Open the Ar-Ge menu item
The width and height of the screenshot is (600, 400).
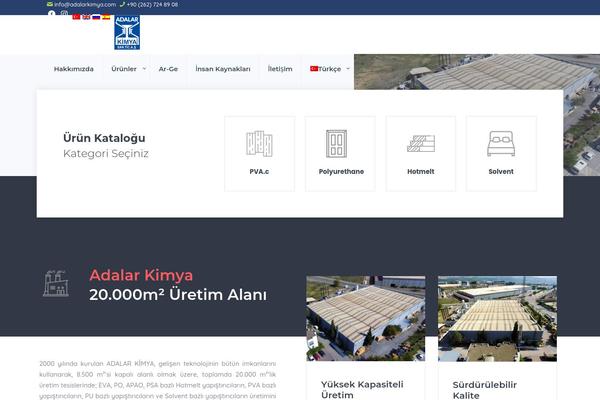pyautogui.click(x=168, y=69)
